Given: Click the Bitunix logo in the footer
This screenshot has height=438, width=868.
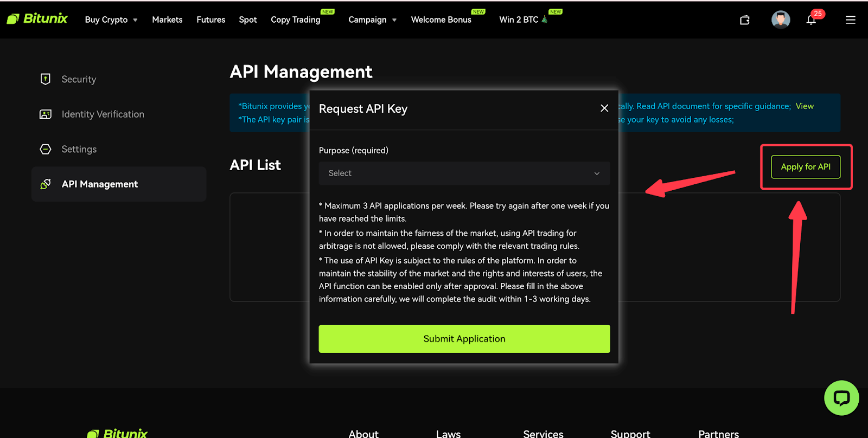Looking at the screenshot, I should pos(117,433).
